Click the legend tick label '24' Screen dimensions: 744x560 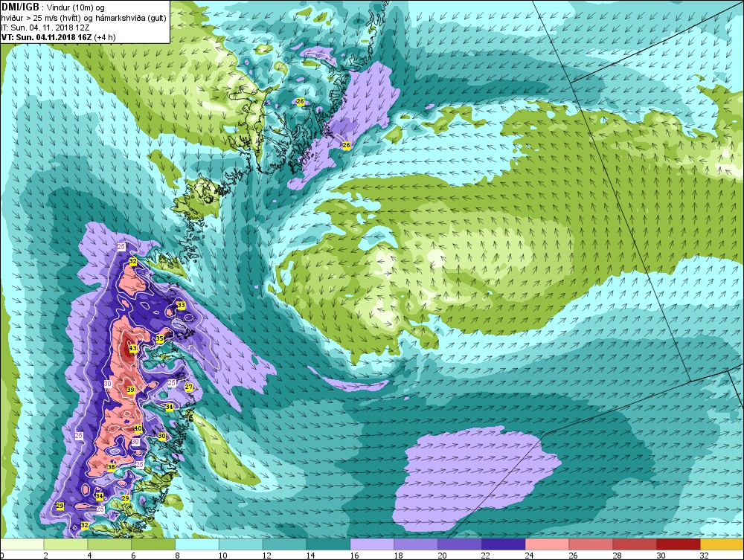point(529,556)
